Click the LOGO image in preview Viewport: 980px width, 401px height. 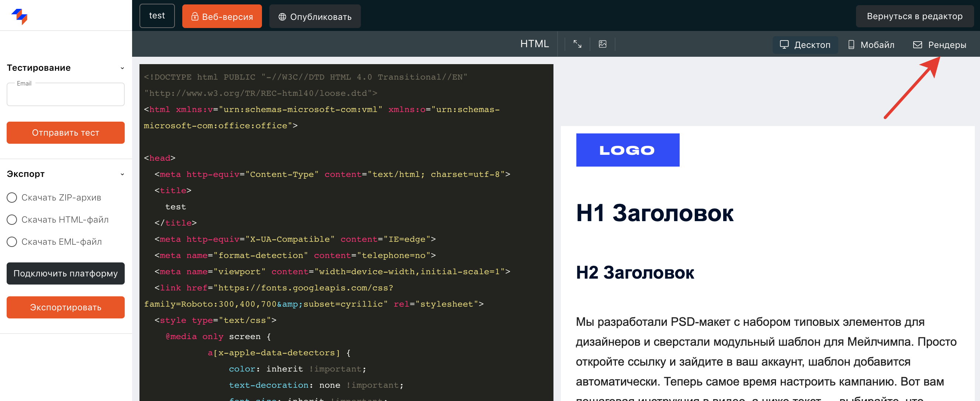(x=627, y=150)
